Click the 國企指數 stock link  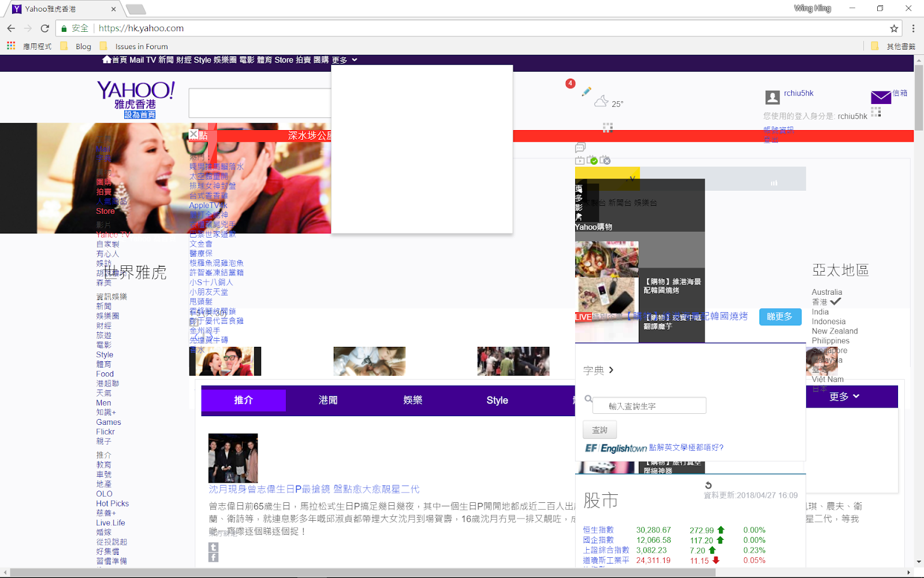(x=598, y=540)
